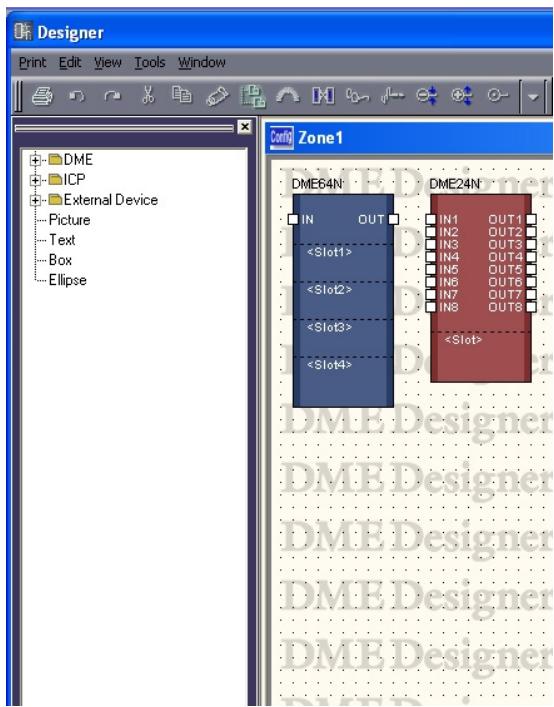Open the toolbar options dropdown arrow
Screen dimensions: 554x707
click(x=533, y=96)
